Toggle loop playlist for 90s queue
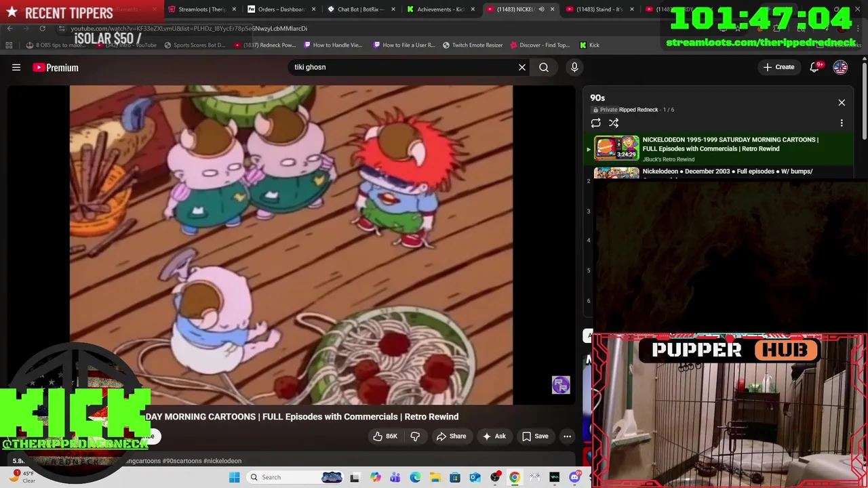Screen dimensions: 868x488 (595, 123)
